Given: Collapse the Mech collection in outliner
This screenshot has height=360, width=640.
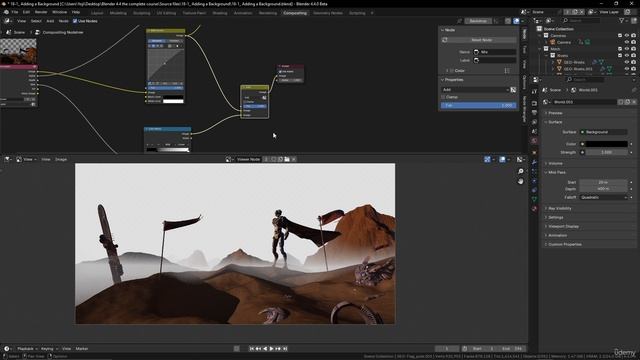Looking at the screenshot, I should tap(540, 49).
